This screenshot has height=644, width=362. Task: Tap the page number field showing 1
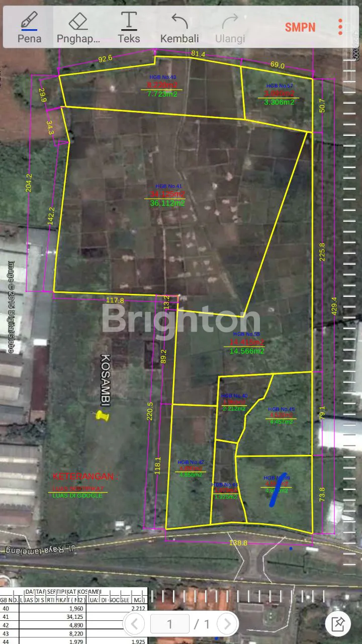(170, 624)
